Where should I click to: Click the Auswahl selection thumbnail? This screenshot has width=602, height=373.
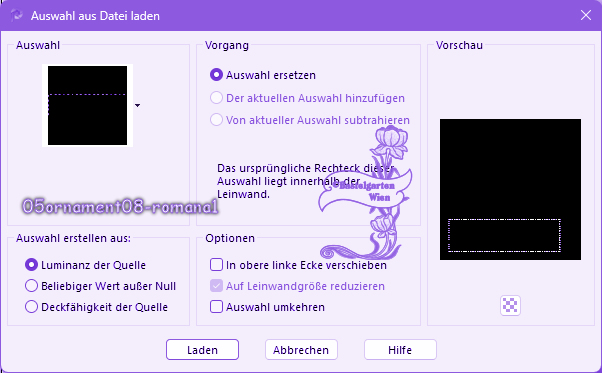point(88,106)
